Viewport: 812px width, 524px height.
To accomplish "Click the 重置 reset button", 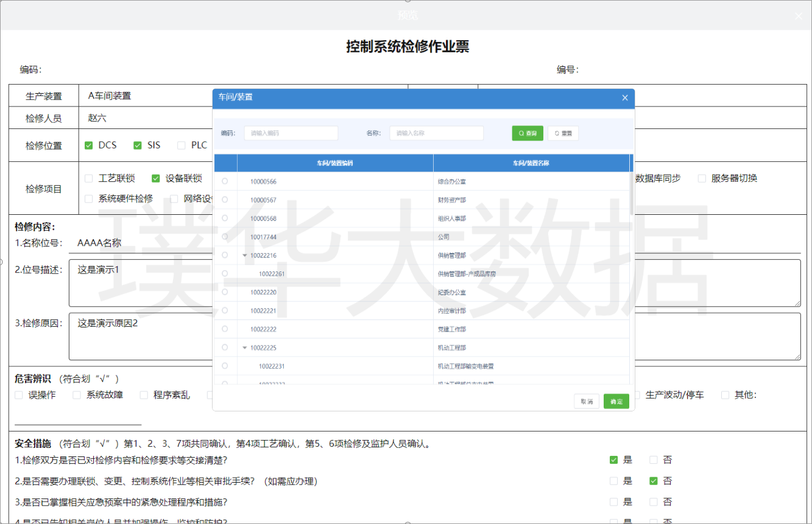I will coord(563,133).
